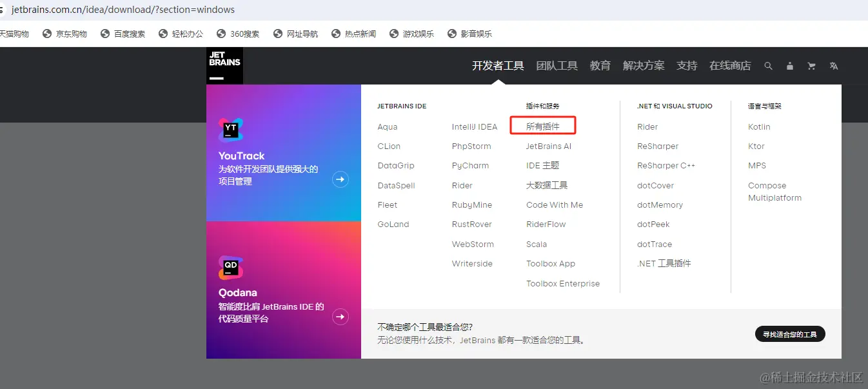Image resolution: width=868 pixels, height=389 pixels.
Task: Open the site search icon
Action: 768,66
